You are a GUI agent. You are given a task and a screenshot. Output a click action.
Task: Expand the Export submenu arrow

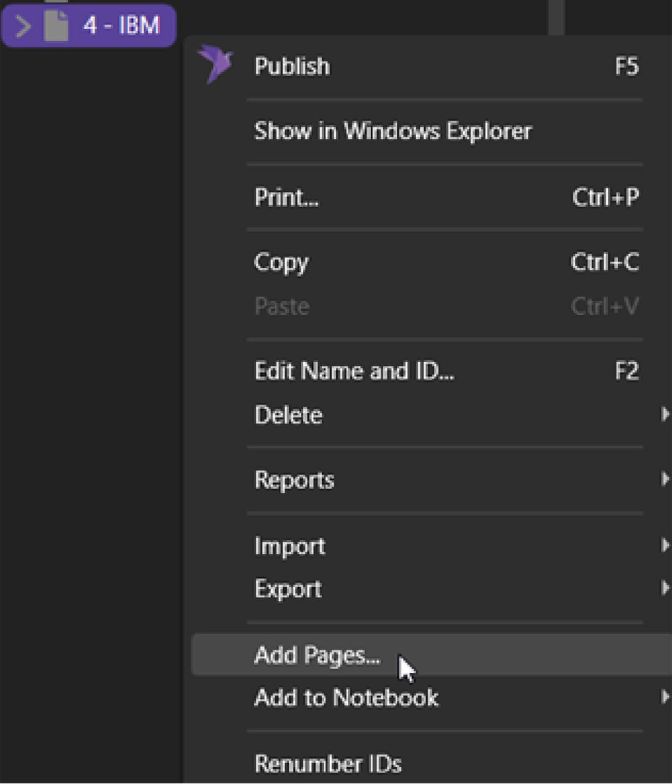(x=664, y=588)
